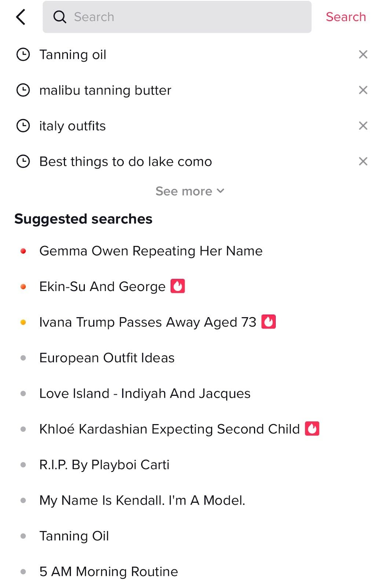Tap flame icon beside Ivana Trump suggestion
Viewport: 381px width, 588px height.
(268, 322)
